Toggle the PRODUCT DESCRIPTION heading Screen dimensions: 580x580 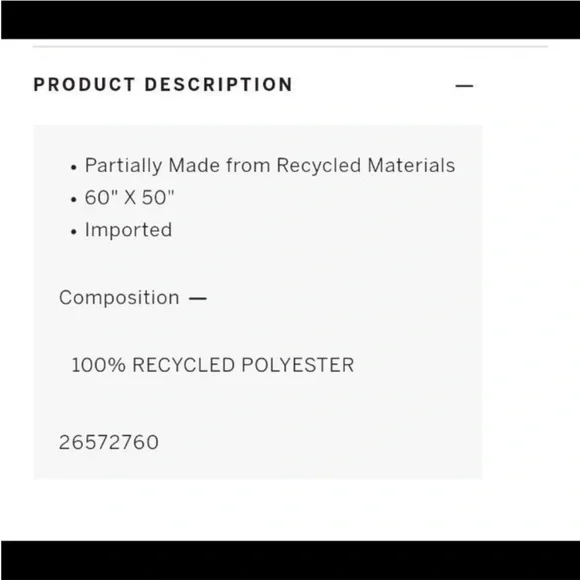tap(163, 84)
